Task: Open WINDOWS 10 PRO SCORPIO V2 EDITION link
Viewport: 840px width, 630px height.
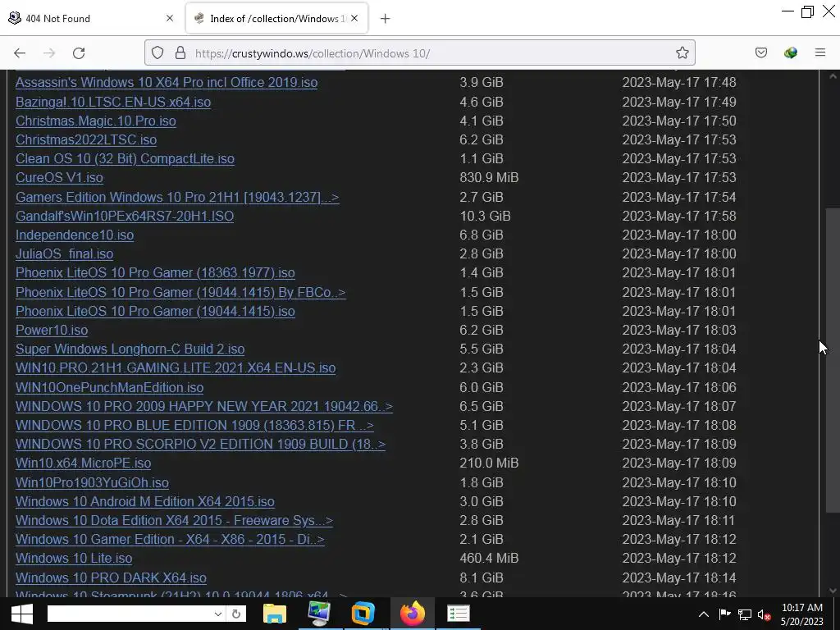Action: point(200,444)
